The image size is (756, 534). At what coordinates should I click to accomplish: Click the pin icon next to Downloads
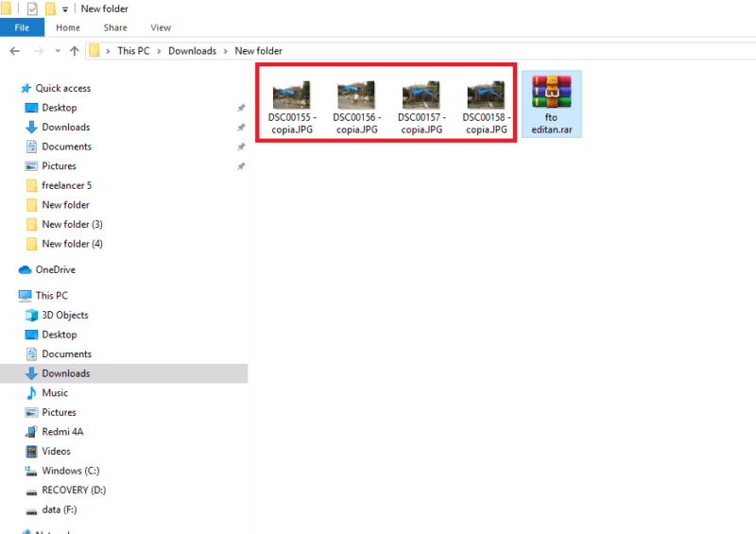pyautogui.click(x=241, y=128)
